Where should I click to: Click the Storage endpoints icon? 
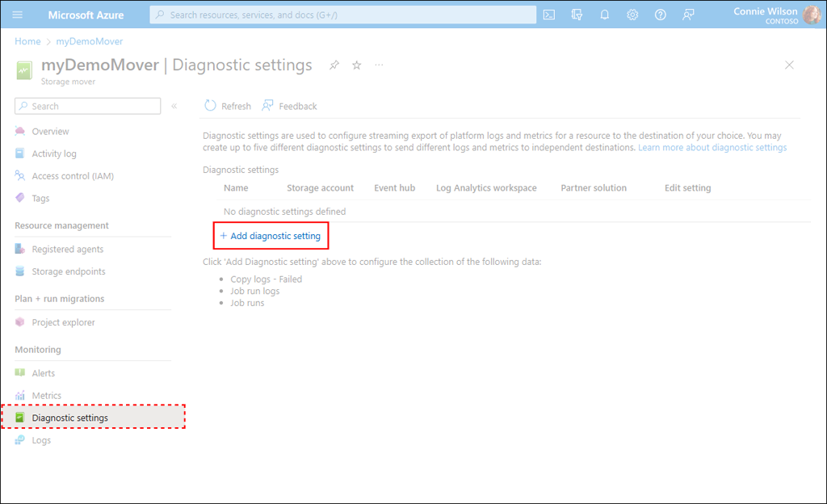coord(20,271)
